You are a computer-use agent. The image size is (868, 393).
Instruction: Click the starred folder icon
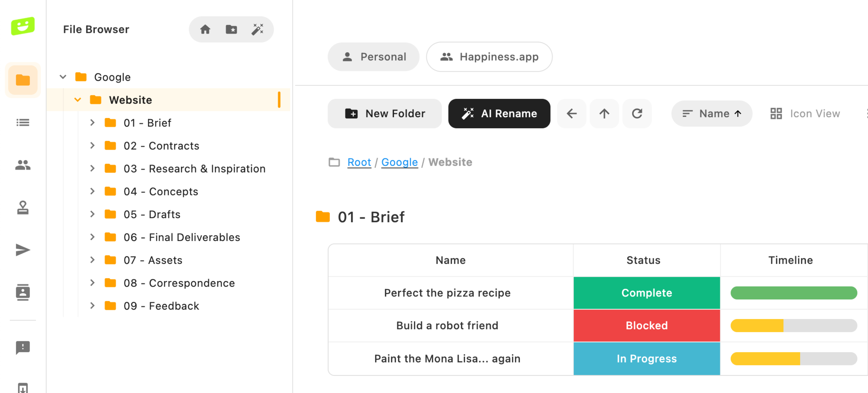[x=231, y=29]
